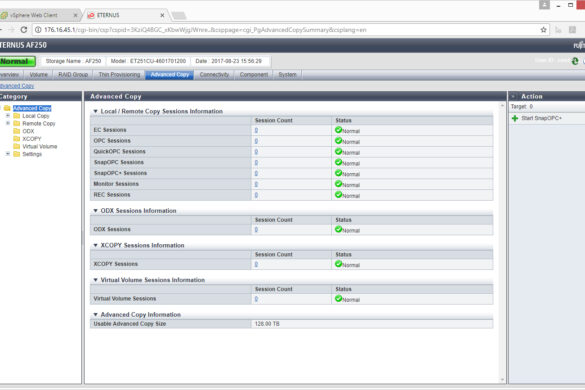The width and height of the screenshot is (585, 390).
Task: Open a new browser tab
Action: click(179, 15)
